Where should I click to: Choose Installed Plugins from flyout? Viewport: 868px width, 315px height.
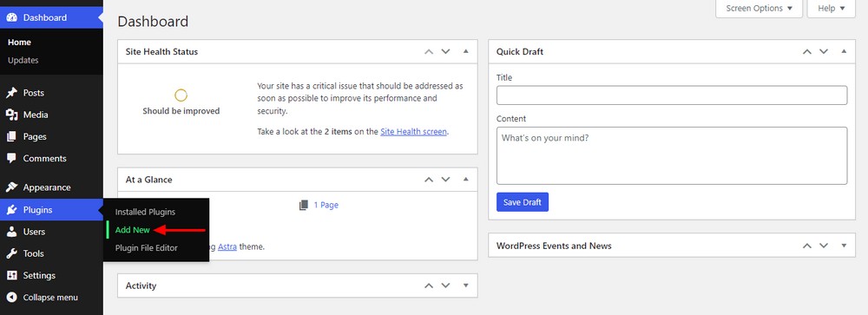tap(145, 212)
